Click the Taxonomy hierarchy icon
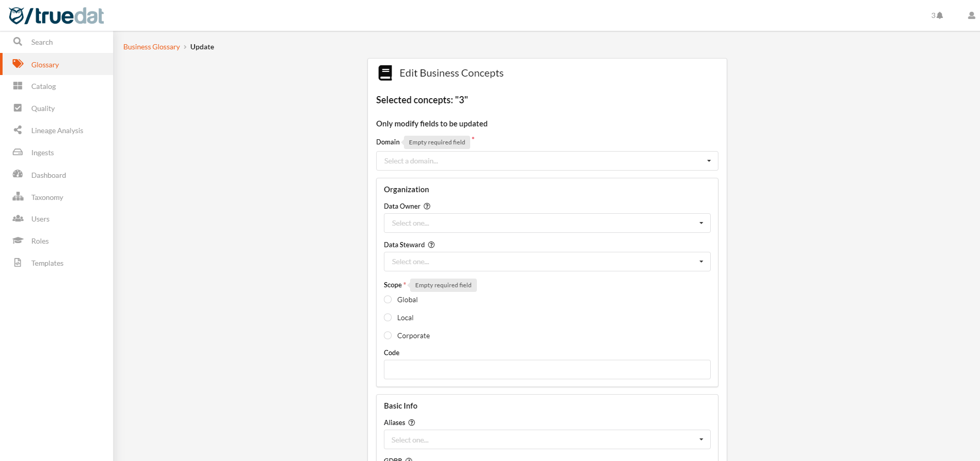The height and width of the screenshot is (461, 980). tap(18, 197)
